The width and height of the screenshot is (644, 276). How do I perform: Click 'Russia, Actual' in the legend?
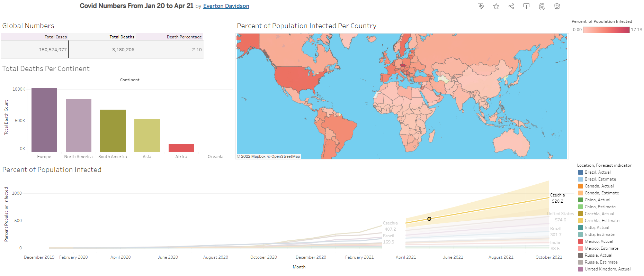point(598,255)
